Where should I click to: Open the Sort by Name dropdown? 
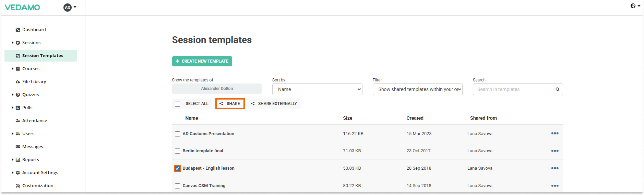click(317, 89)
